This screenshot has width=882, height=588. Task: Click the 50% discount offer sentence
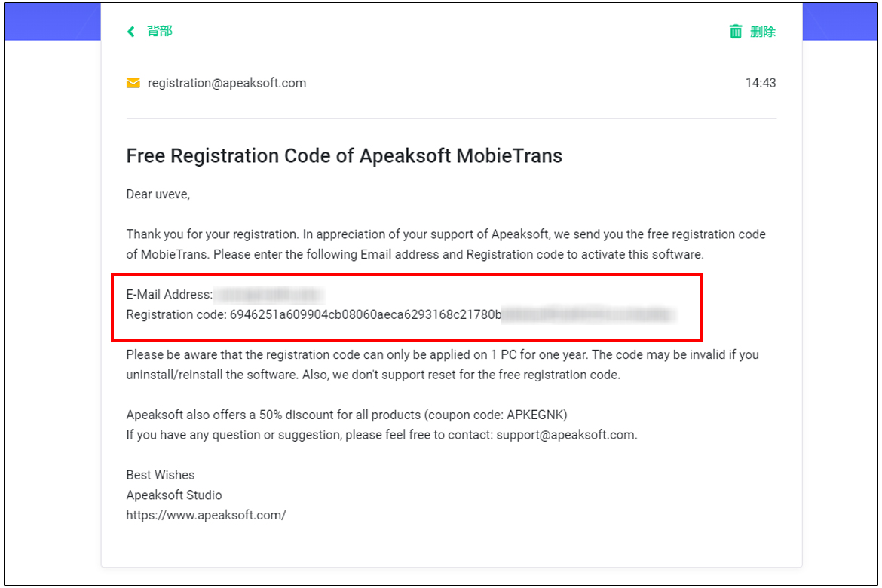point(347,415)
